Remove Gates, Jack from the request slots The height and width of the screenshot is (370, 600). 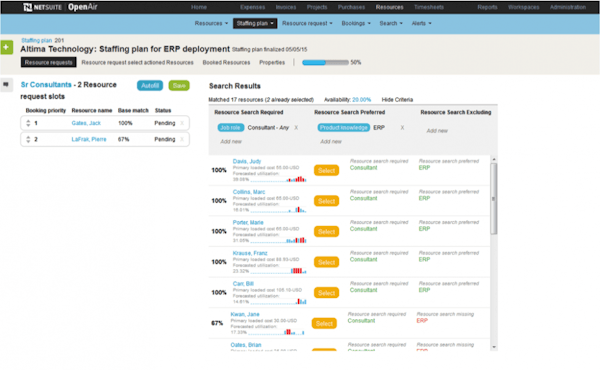click(182, 123)
